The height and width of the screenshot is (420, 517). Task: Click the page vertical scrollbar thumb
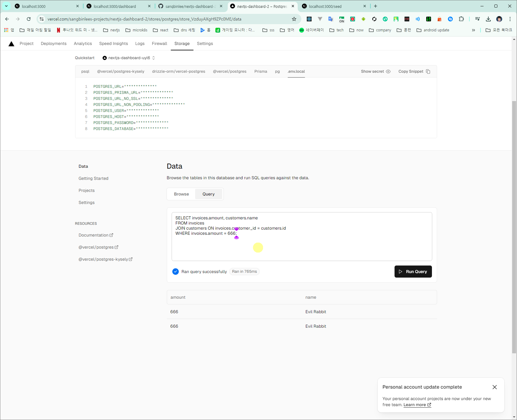(514, 227)
